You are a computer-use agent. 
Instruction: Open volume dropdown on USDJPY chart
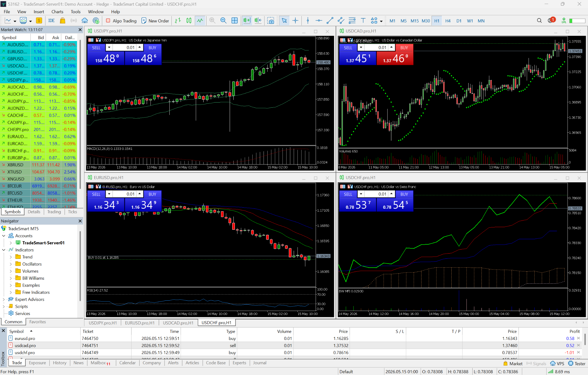(x=109, y=48)
